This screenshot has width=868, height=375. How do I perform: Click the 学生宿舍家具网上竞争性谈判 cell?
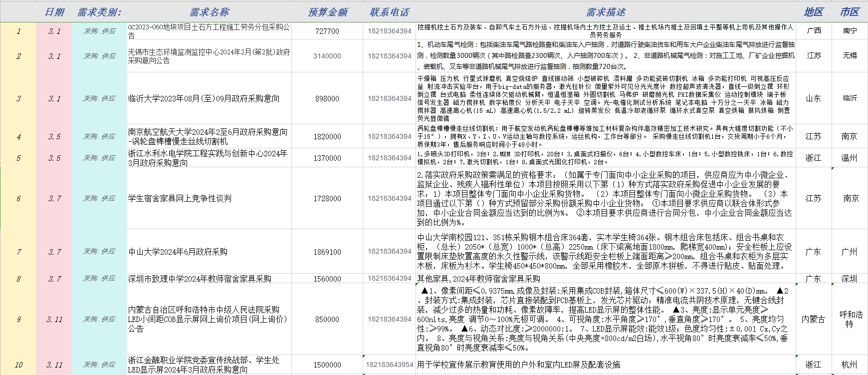209,198
